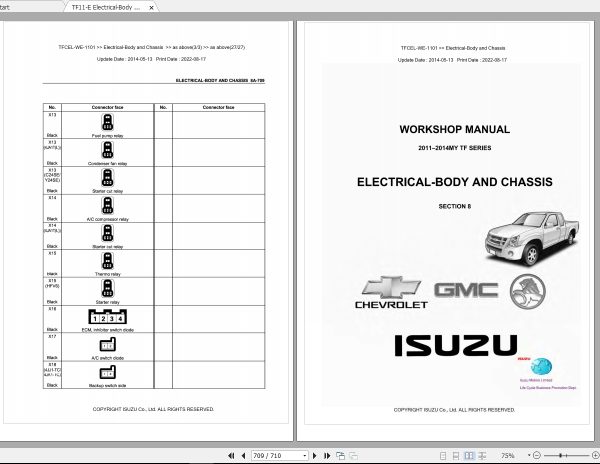Click the X17 connector number cell
Image resolution: width=600 pixels, height=464 pixels.
[52, 347]
